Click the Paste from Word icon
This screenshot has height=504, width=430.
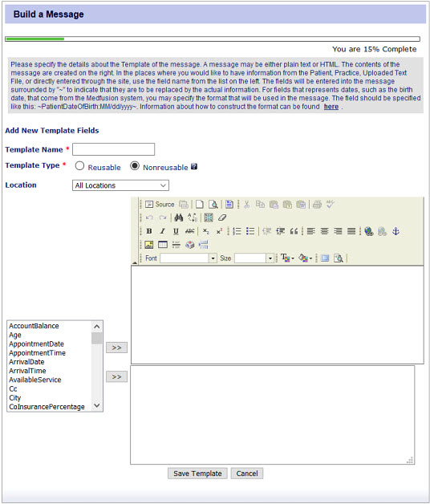(301, 205)
